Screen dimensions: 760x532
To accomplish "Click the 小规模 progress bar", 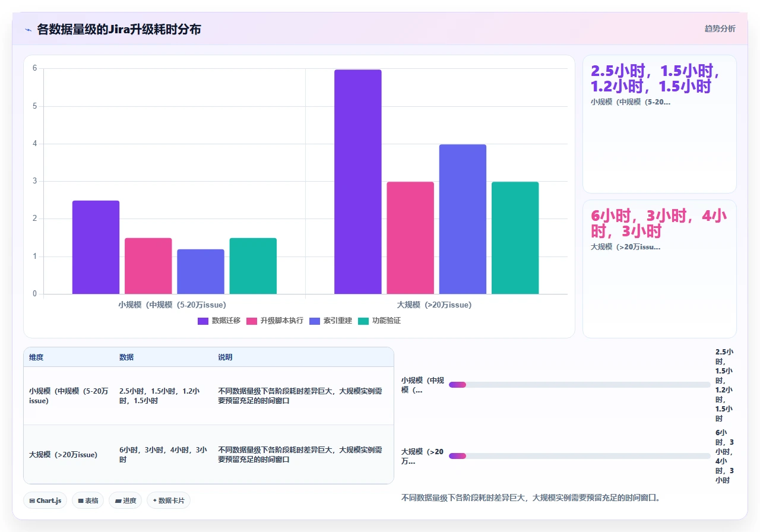I will click(x=579, y=385).
